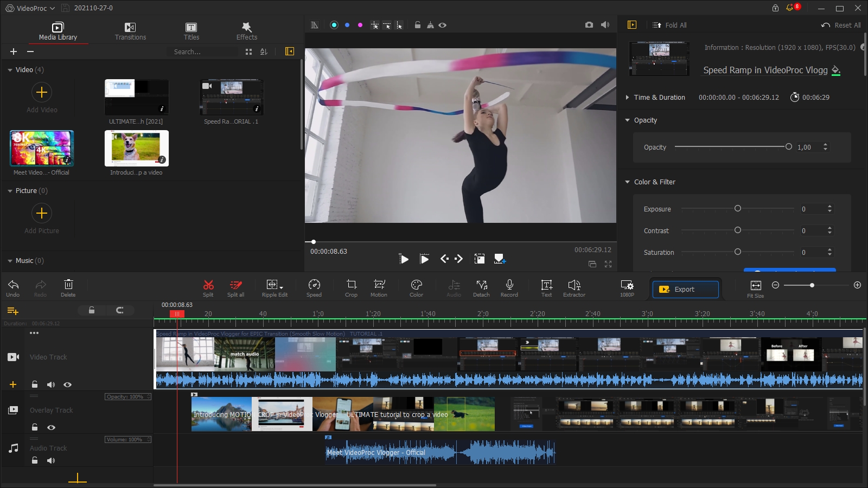The height and width of the screenshot is (488, 868).
Task: Remove media with minus icon in library
Action: (x=30, y=52)
